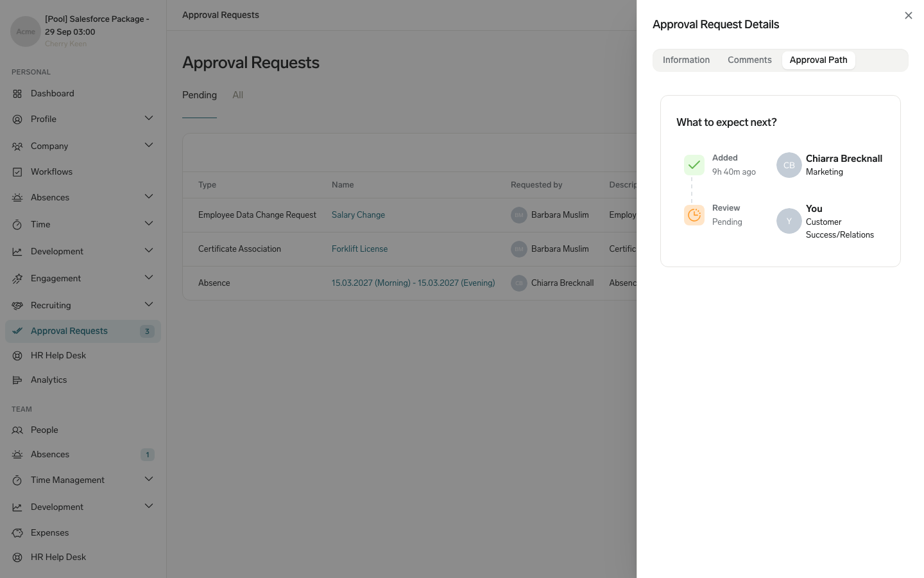Click Chiarra Brecknall's CB avatar in approval path
Image resolution: width=924 pixels, height=578 pixels.
(x=789, y=165)
